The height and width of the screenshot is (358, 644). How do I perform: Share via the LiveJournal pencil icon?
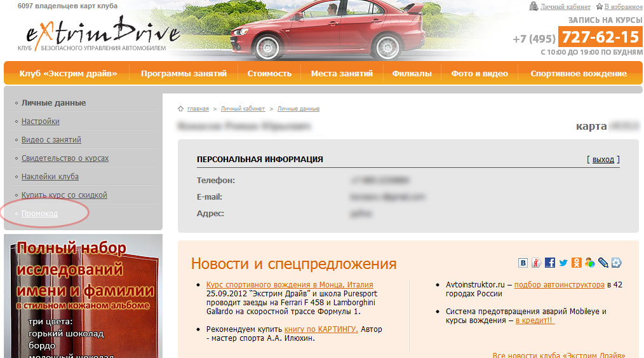click(603, 263)
